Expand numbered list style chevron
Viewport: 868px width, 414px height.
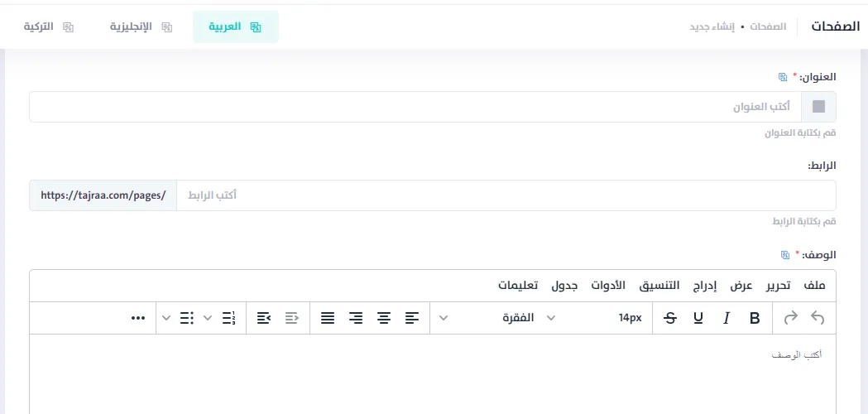(208, 318)
